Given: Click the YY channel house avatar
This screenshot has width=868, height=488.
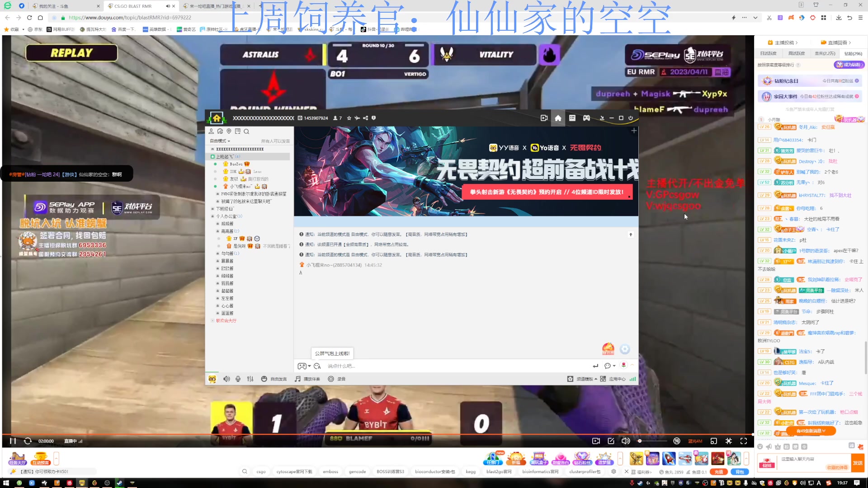Looking at the screenshot, I should [217, 118].
